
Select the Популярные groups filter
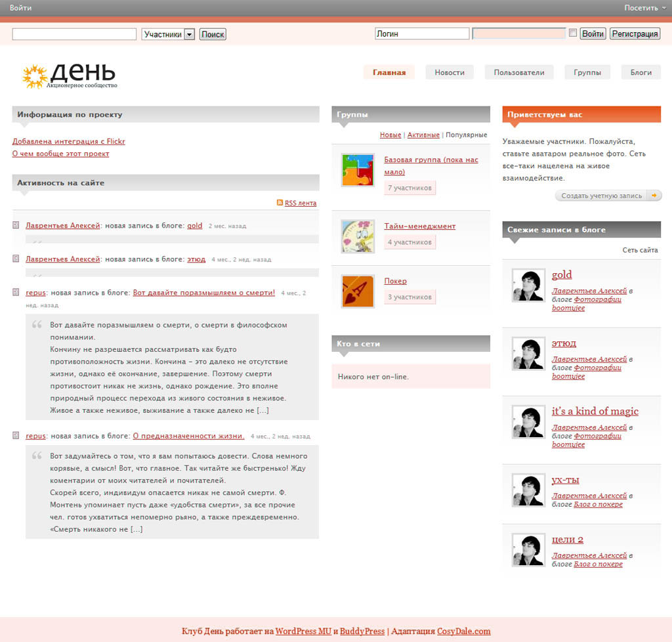coord(467,135)
